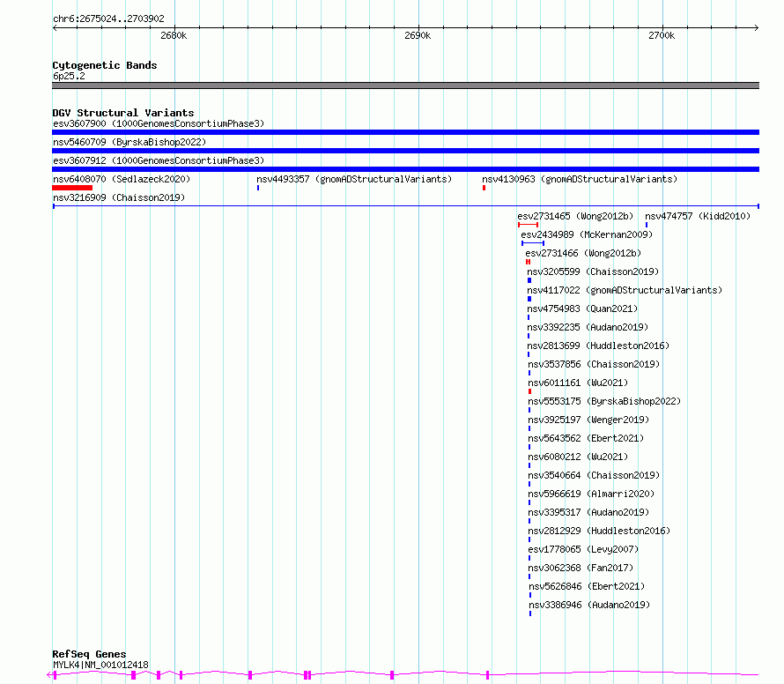
Task: Click the esv3607900 (1000GenomesConsortiumPhase3) variant label
Action: pos(159,123)
